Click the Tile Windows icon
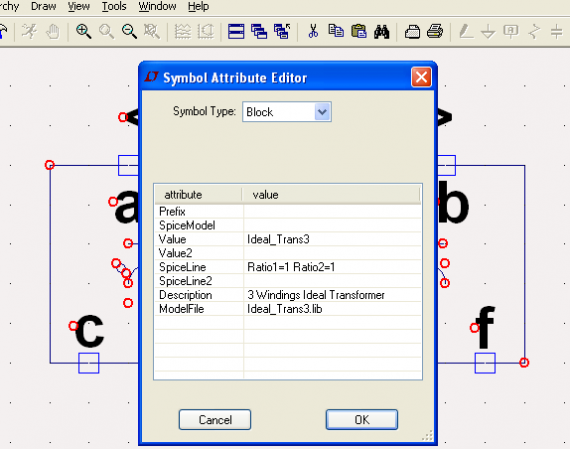Screen dimensions: 570x449 236,32
